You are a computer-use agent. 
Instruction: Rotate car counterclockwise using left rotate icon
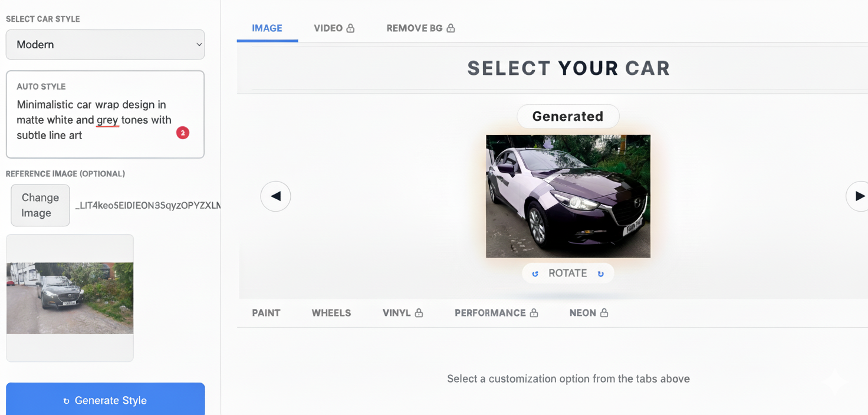coord(535,274)
